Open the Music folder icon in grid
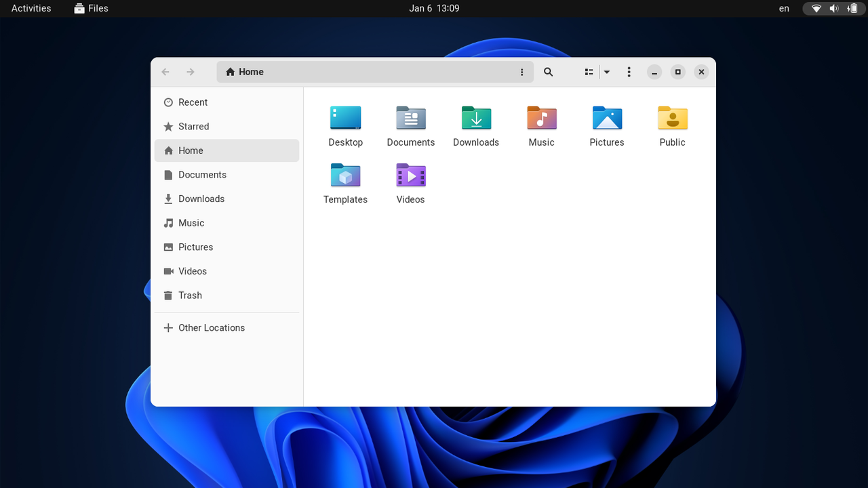This screenshot has height=488, width=868. pyautogui.click(x=542, y=118)
